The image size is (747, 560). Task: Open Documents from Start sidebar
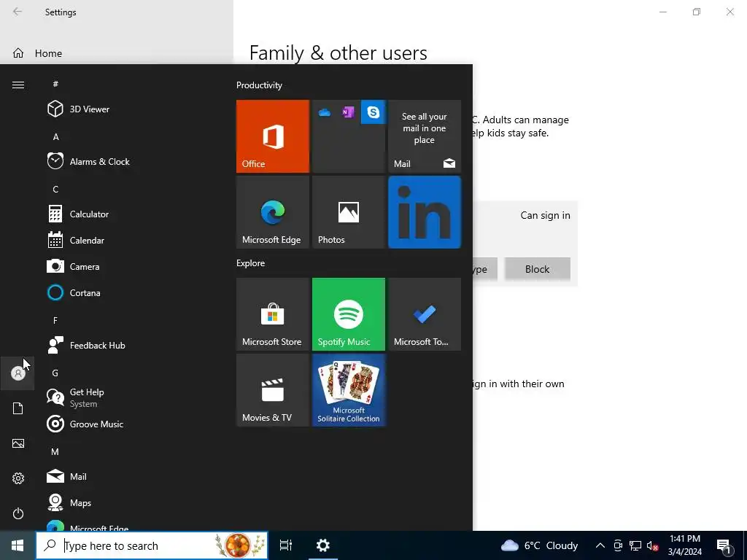tap(18, 408)
